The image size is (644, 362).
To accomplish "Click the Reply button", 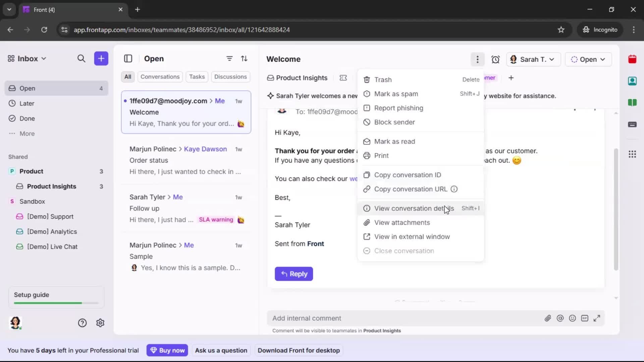I will (293, 274).
